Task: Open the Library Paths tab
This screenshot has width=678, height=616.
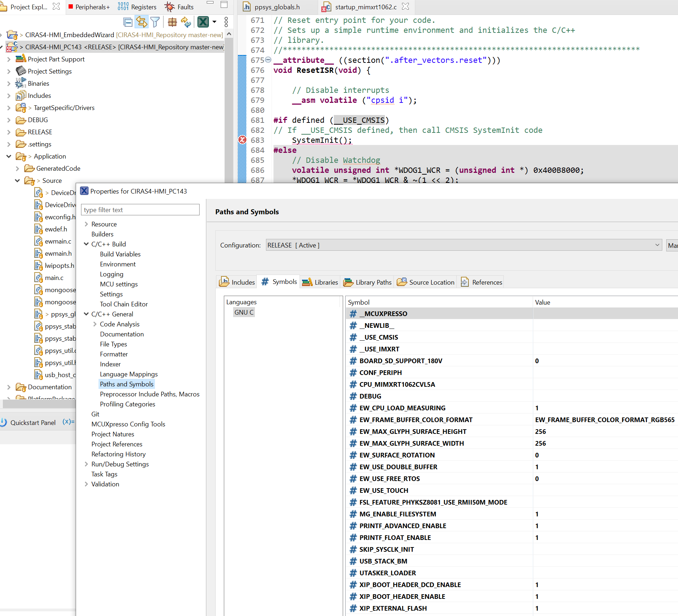Action: coord(367,282)
